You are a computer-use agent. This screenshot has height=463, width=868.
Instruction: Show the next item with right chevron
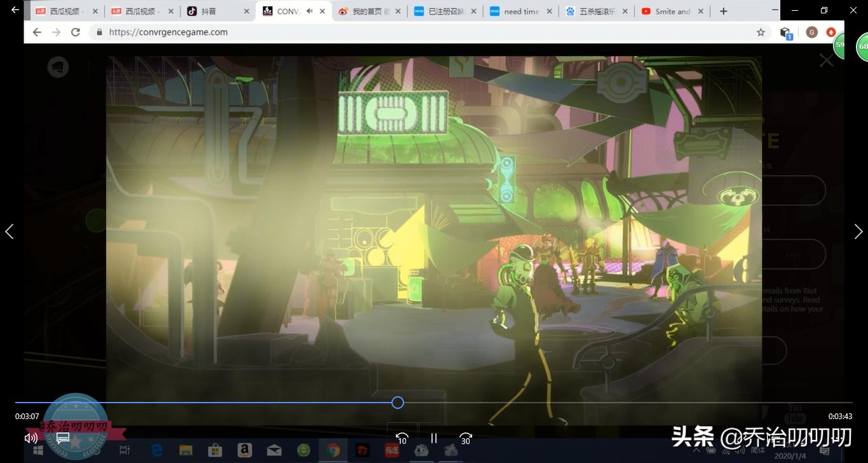(x=858, y=231)
